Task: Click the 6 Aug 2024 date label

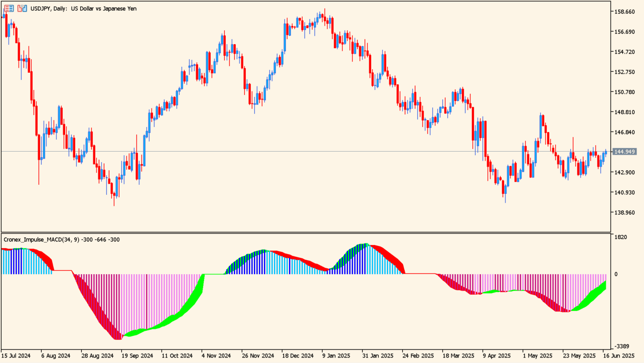Action: (56, 355)
